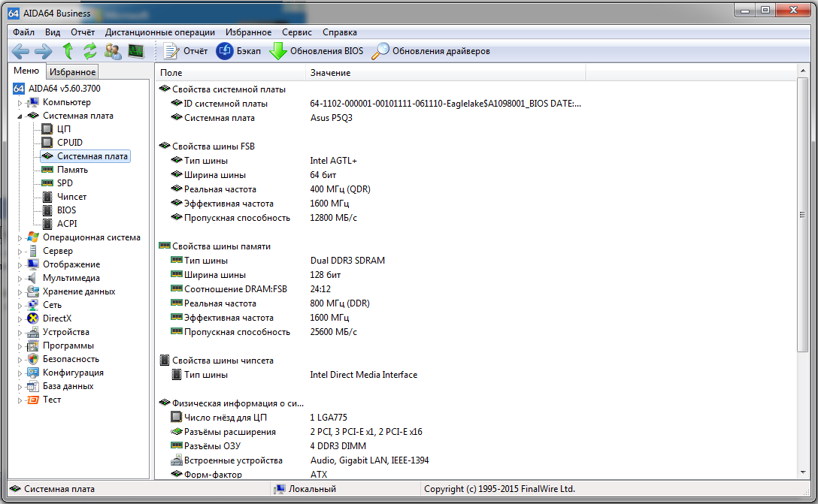Collapse the Системная плата parent node
818x504 pixels.
pos(20,116)
